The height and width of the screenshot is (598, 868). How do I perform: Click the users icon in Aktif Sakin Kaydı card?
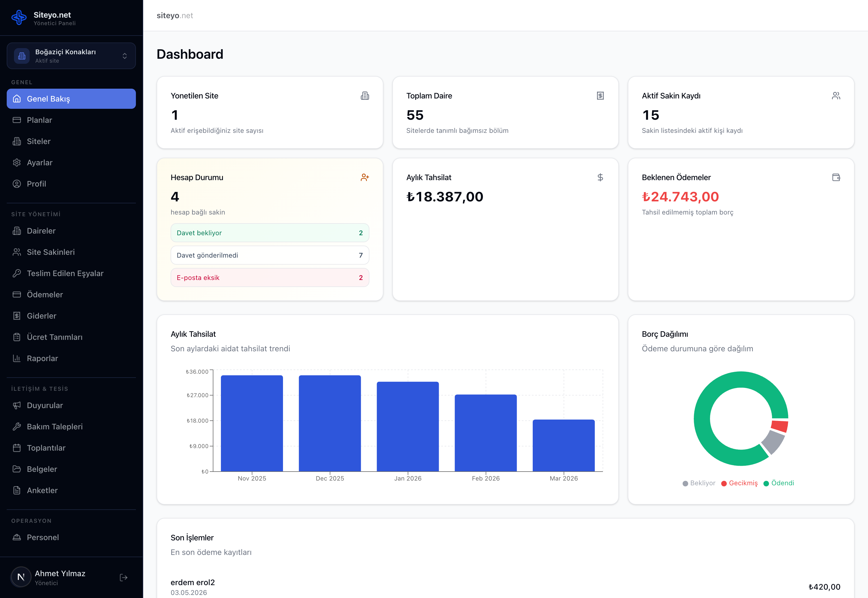coord(836,96)
